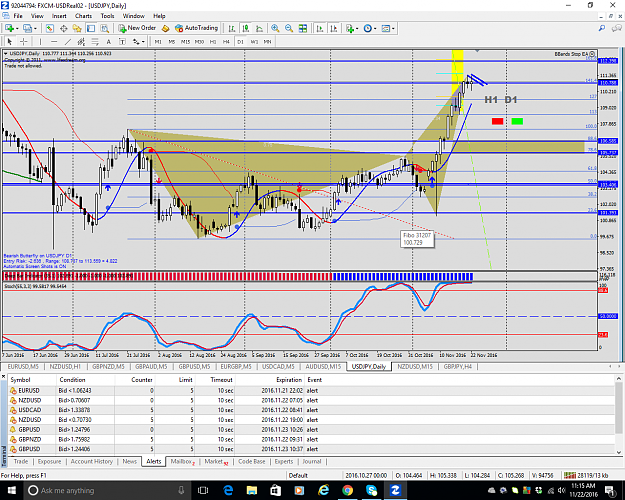This screenshot has width=625, height=500.
Task: Open the Journal terminal tab
Action: (x=312, y=461)
